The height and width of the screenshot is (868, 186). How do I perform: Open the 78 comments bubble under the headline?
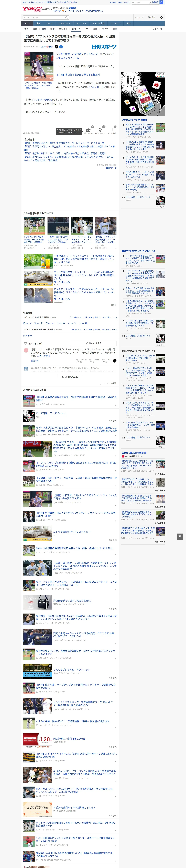[43, 47]
